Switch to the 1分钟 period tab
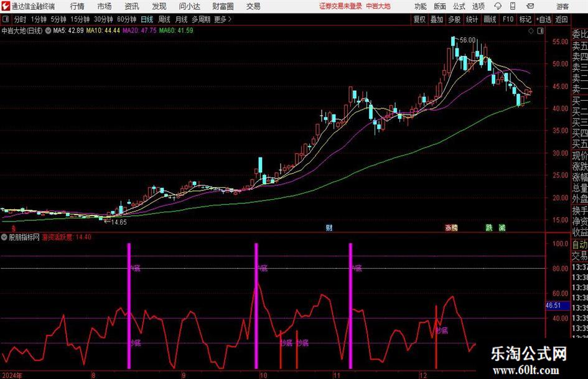This screenshot has width=588, height=379. click(38, 19)
